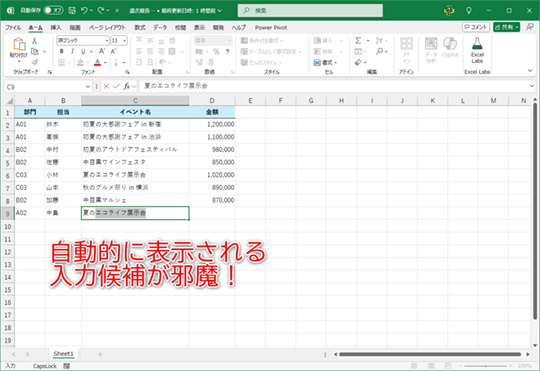Switch to Page Layout view icon
This screenshot has width=540, height=371.
point(431,366)
